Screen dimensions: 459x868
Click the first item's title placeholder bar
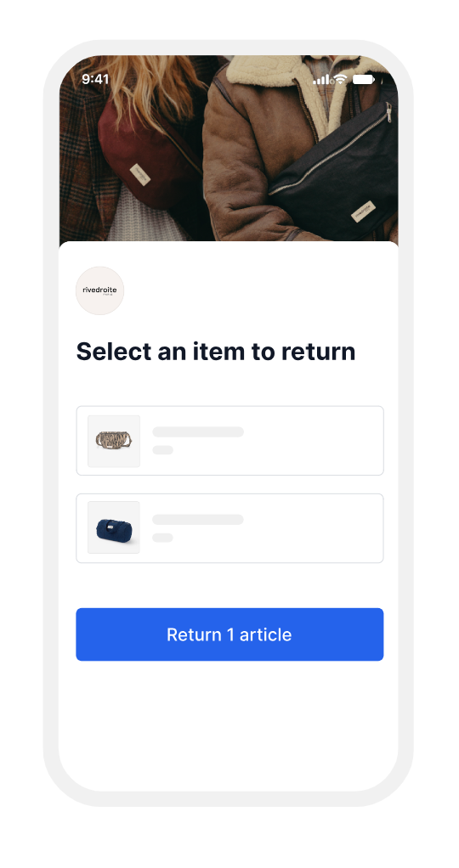coord(198,431)
